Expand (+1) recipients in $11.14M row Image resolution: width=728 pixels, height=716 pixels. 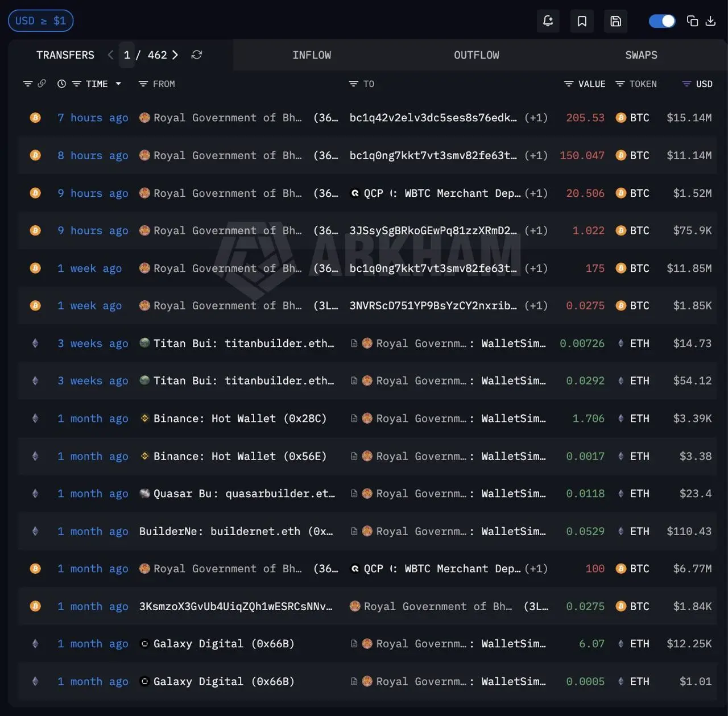click(536, 155)
